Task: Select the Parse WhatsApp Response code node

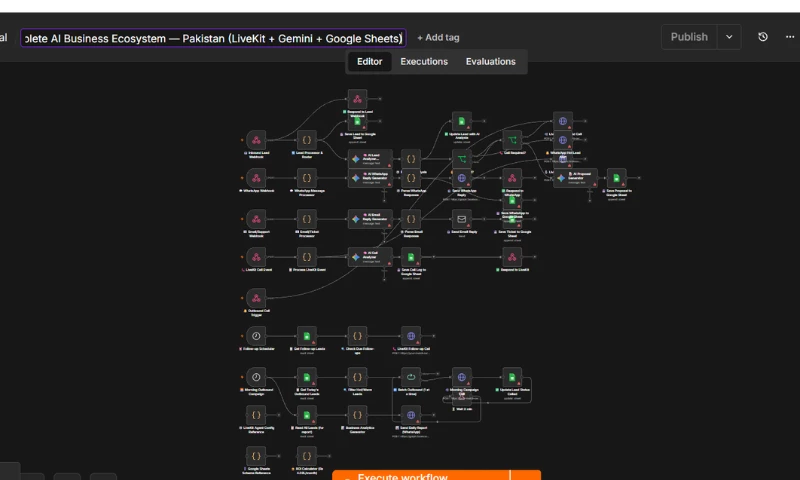Action: (411, 178)
